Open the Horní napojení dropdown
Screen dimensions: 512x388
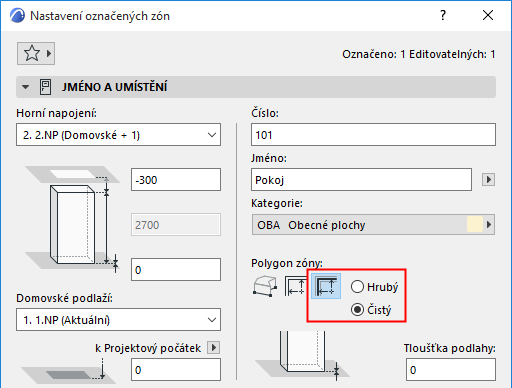[x=118, y=135]
